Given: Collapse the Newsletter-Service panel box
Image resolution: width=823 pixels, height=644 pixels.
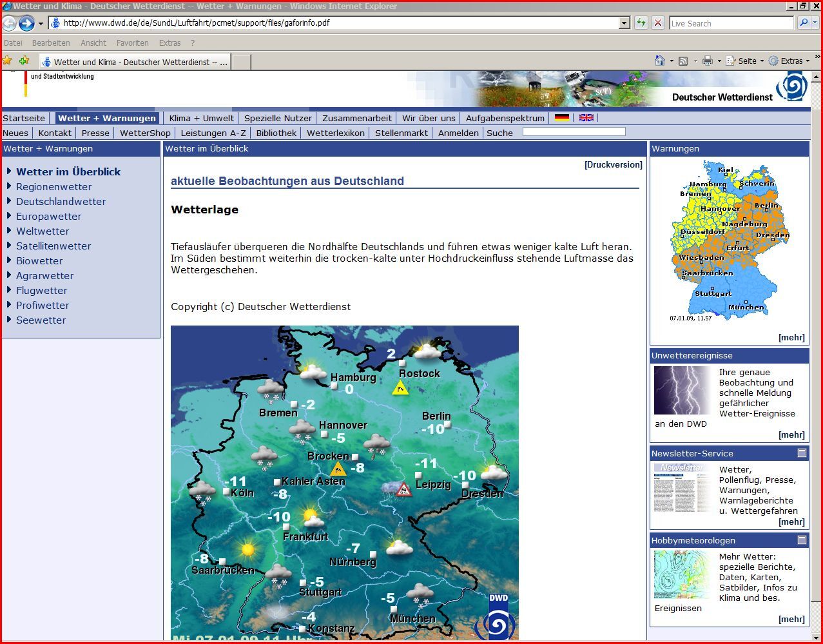Looking at the screenshot, I should 802,453.
